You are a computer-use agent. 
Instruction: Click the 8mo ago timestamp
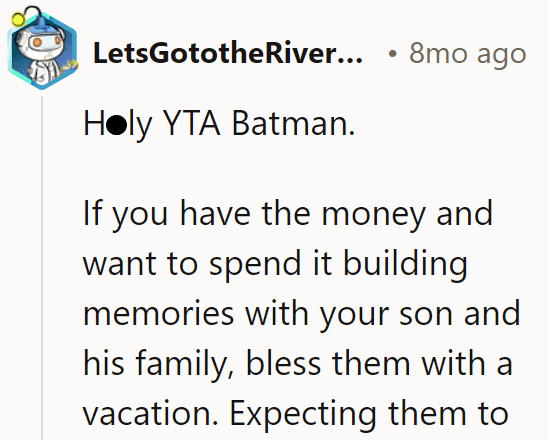click(467, 53)
